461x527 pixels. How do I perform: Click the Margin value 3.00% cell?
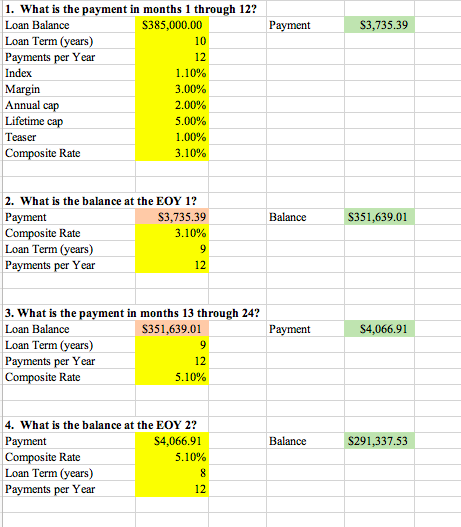tap(172, 89)
